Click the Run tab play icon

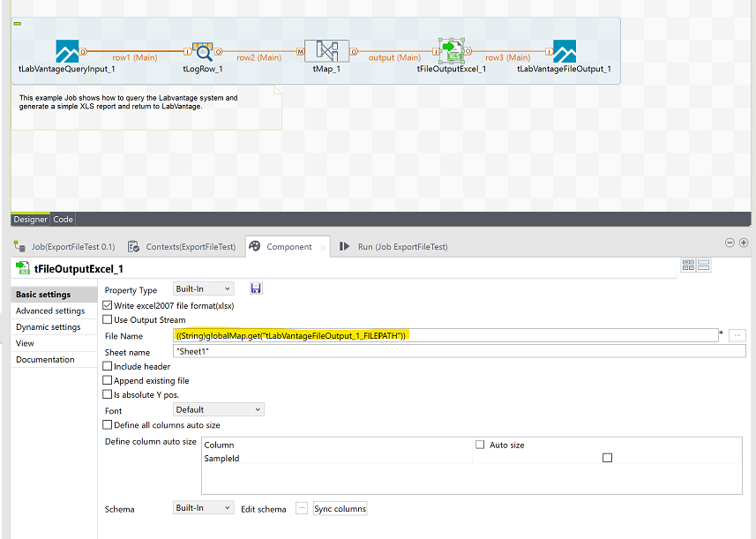pos(344,246)
